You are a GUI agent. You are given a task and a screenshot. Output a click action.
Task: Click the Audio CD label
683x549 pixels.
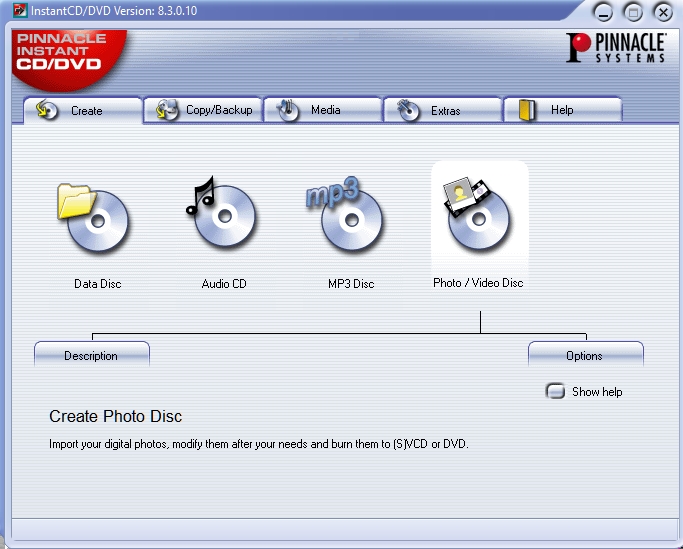[x=224, y=284]
